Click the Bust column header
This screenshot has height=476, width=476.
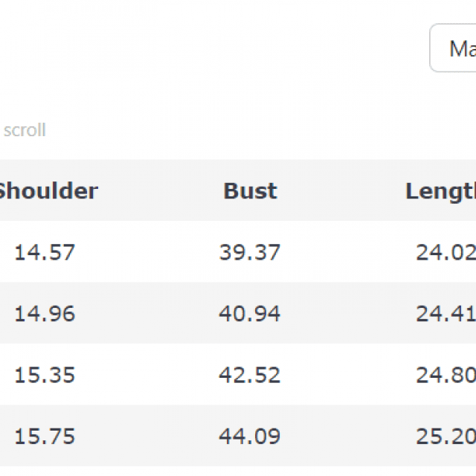250,191
